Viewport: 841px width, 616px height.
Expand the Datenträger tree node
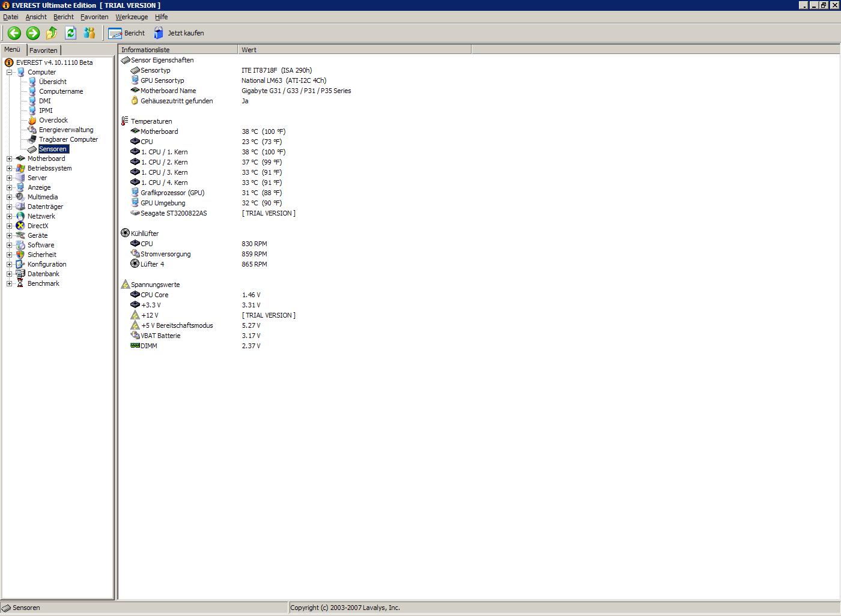pos(10,207)
